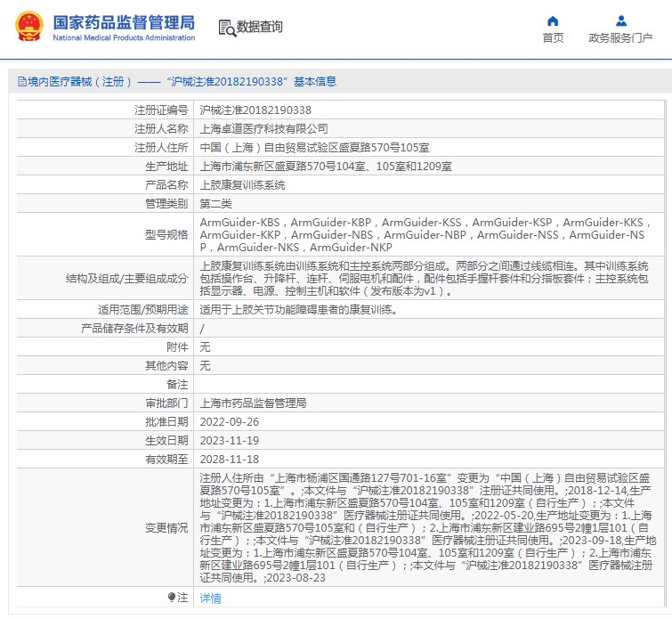Click the page heading 境内医疗器械(注册)基本信息

[182, 82]
